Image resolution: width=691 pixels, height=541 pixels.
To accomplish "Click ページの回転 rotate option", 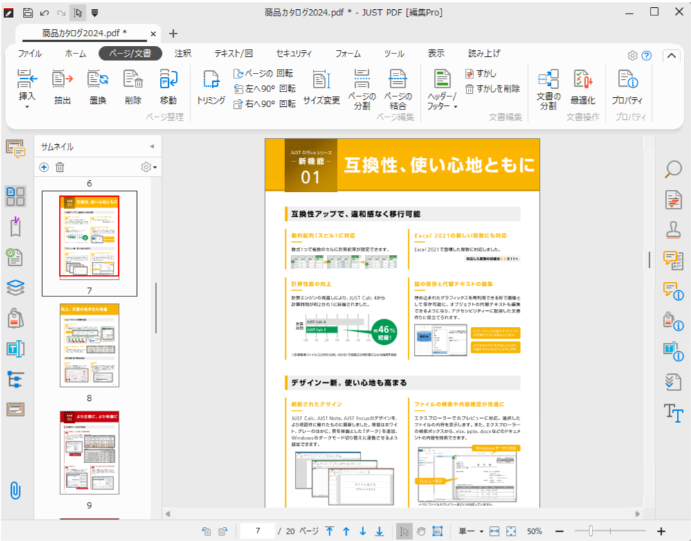I will tap(263, 73).
